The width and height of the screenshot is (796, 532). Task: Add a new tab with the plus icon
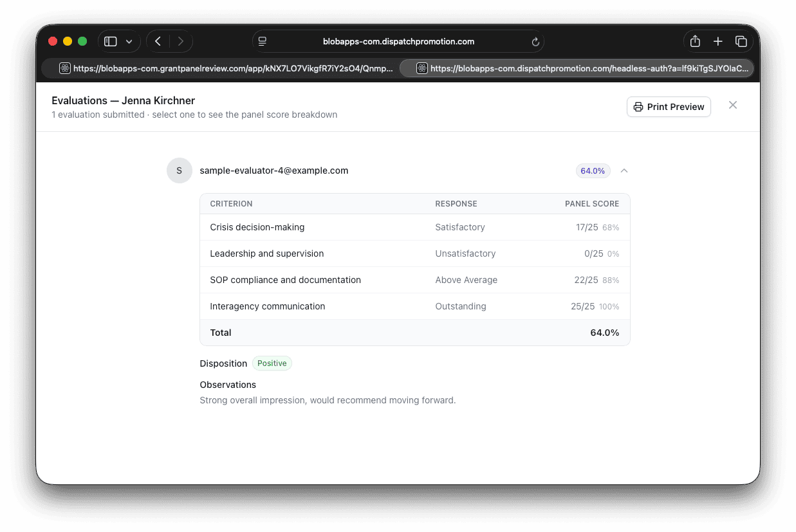tap(718, 41)
